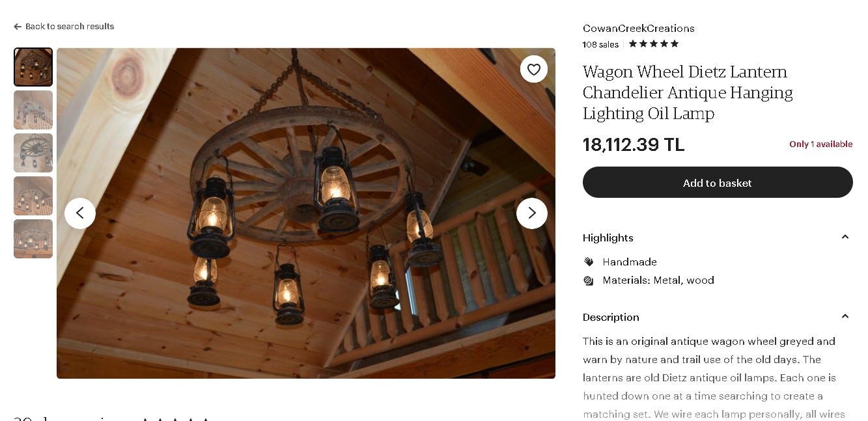Open CowanCreekCreations shop page
This screenshot has width=868, height=421.
point(639,29)
